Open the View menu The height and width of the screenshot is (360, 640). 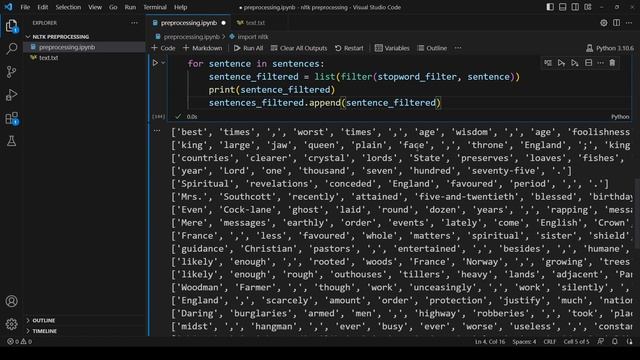tap(95, 7)
